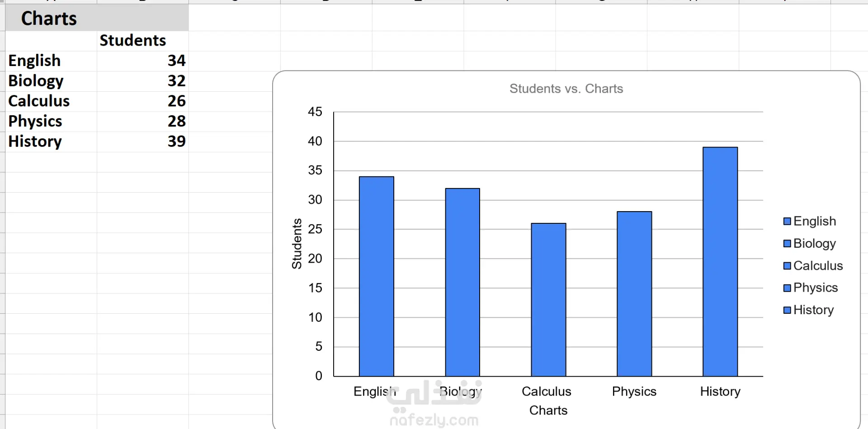
Task: Select the History bar in chart
Action: coord(720,262)
